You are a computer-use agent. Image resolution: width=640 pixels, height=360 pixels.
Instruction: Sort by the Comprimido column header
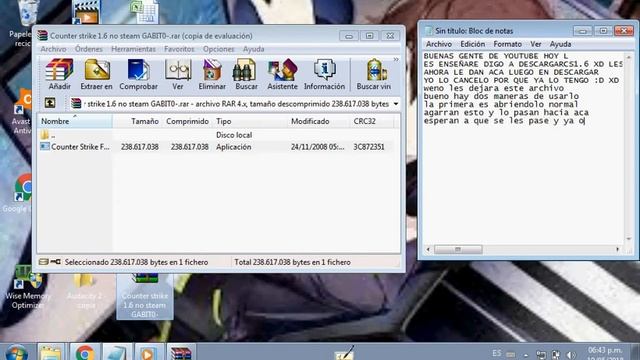[187, 121]
